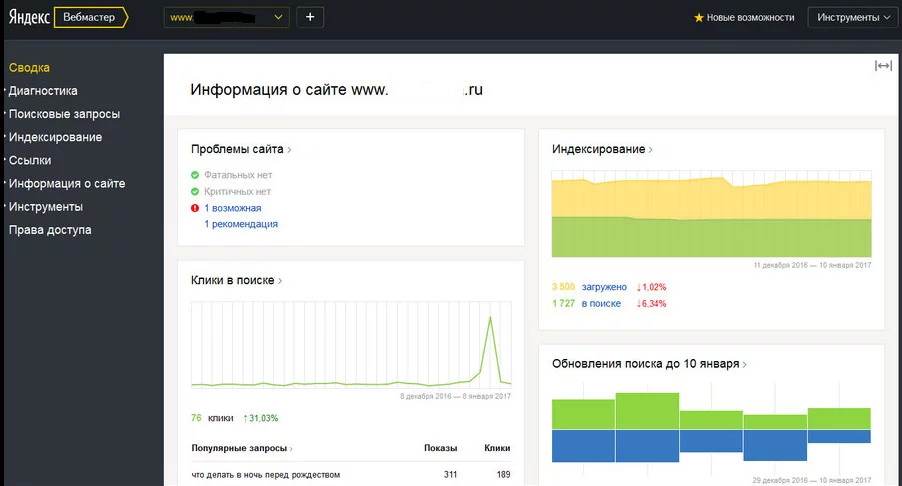Click the Клики column header
902x486 pixels.
click(497, 448)
